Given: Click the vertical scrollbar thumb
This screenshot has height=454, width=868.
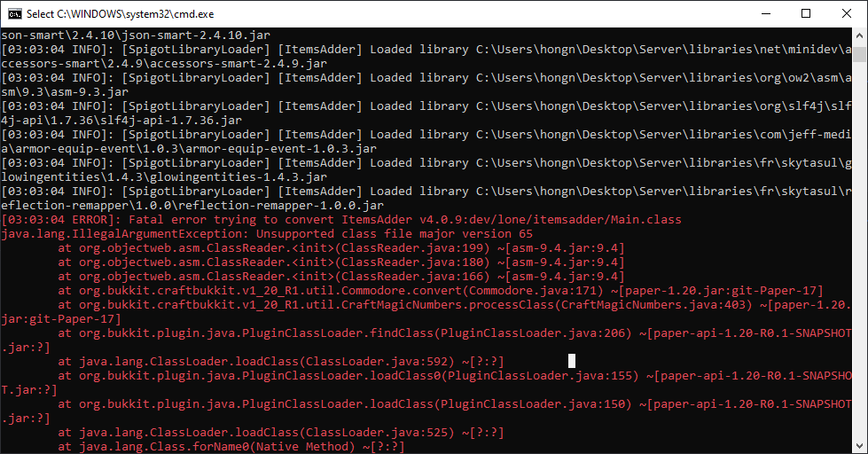Looking at the screenshot, I should (859, 54).
